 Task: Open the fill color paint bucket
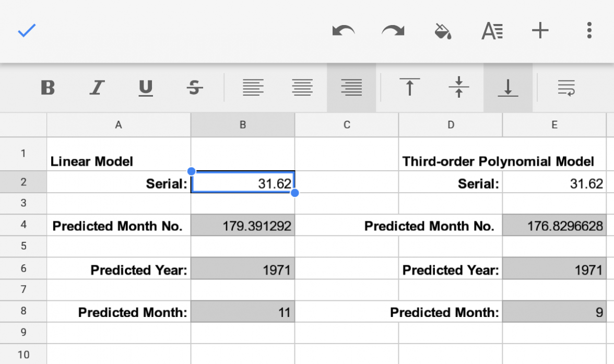click(x=443, y=31)
